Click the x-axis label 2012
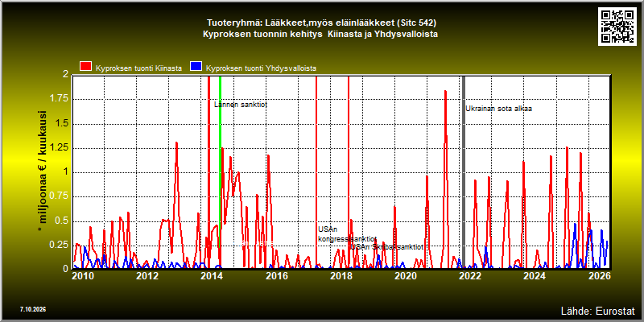This screenshot has height=322, width=644. 147,275
